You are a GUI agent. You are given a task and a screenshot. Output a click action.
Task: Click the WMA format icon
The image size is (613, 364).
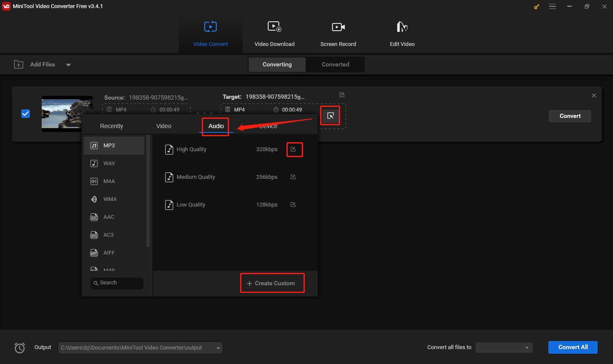click(94, 199)
